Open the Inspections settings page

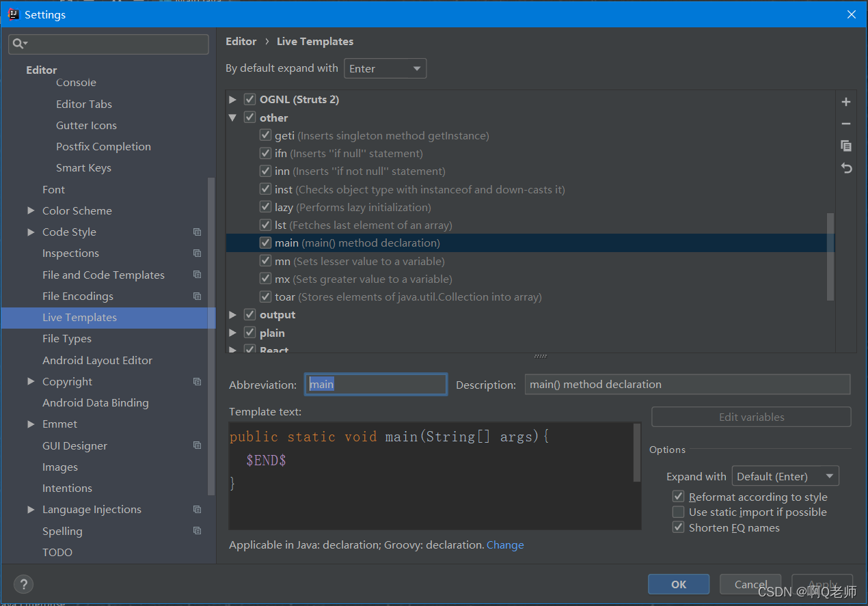coord(70,253)
